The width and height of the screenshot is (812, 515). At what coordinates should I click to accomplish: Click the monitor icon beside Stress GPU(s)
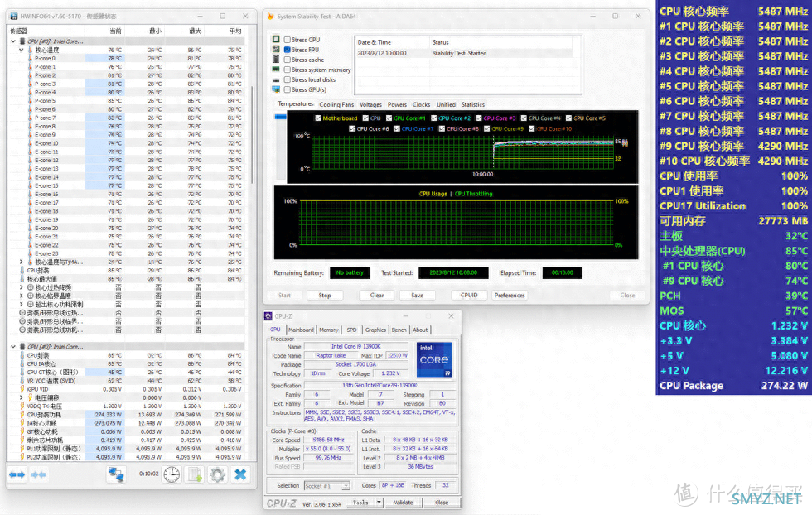[276, 89]
